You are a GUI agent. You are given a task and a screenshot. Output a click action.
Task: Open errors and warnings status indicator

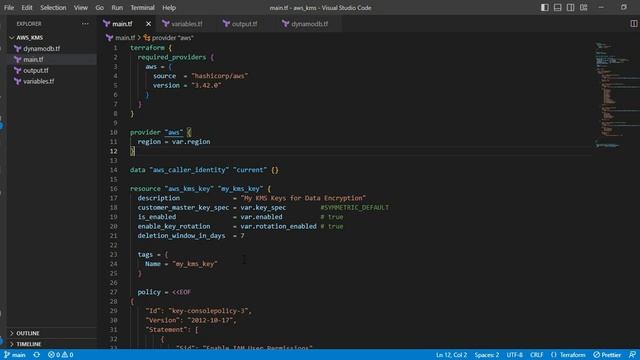(60, 355)
